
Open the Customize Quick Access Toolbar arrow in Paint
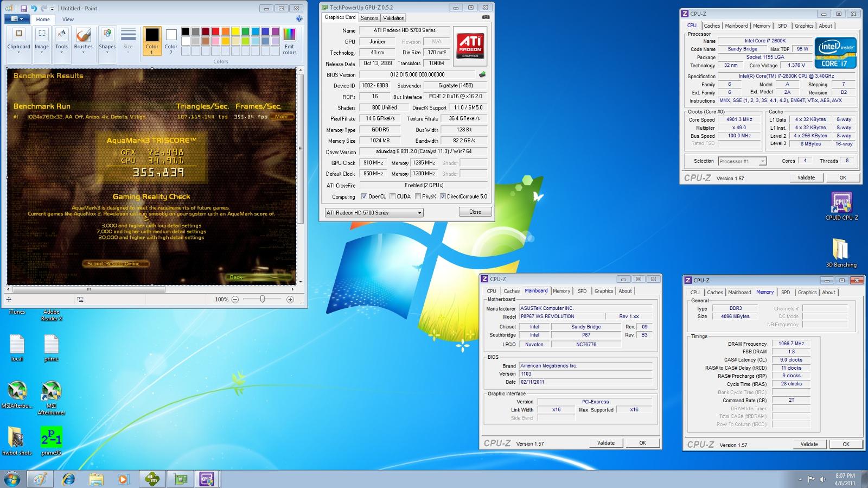pyautogui.click(x=52, y=9)
